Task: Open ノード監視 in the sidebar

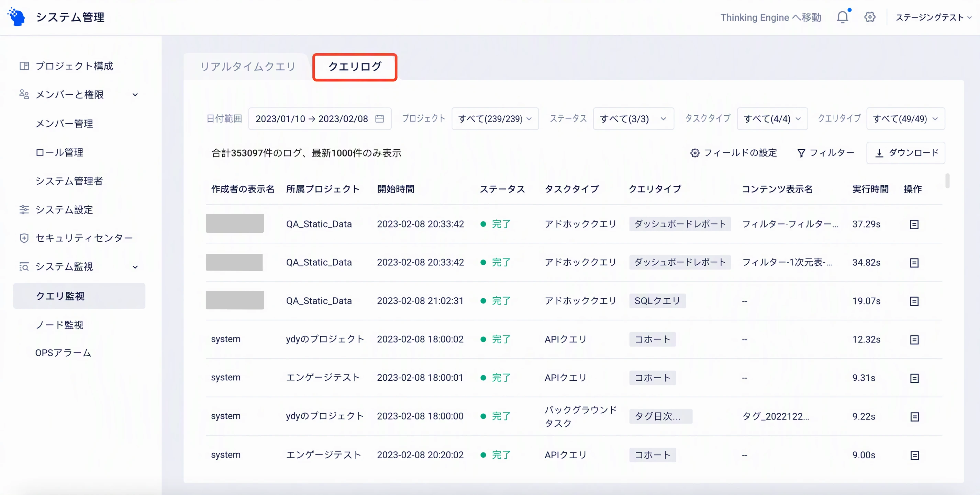Action: tap(59, 325)
